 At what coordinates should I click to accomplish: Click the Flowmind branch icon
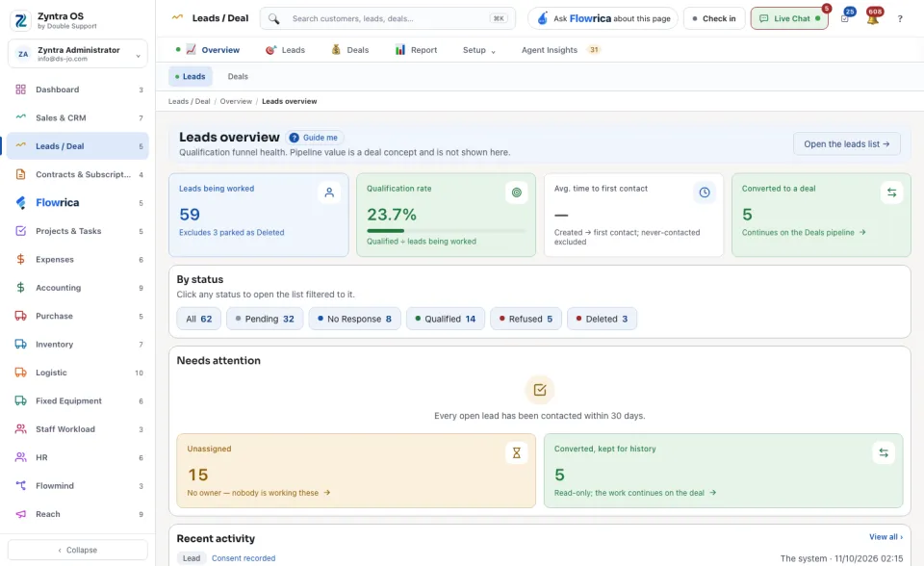coord(20,486)
